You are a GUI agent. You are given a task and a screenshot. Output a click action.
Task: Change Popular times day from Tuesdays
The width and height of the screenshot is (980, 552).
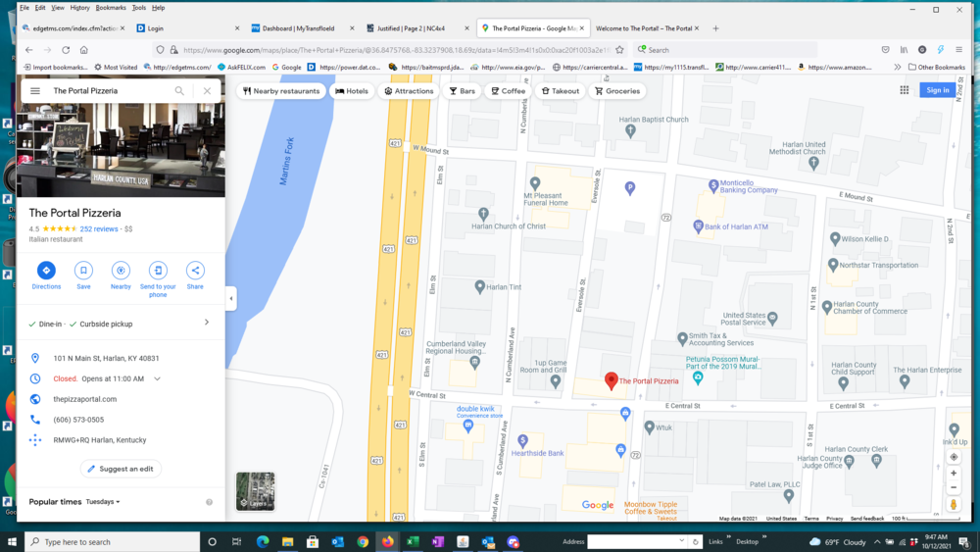(103, 502)
